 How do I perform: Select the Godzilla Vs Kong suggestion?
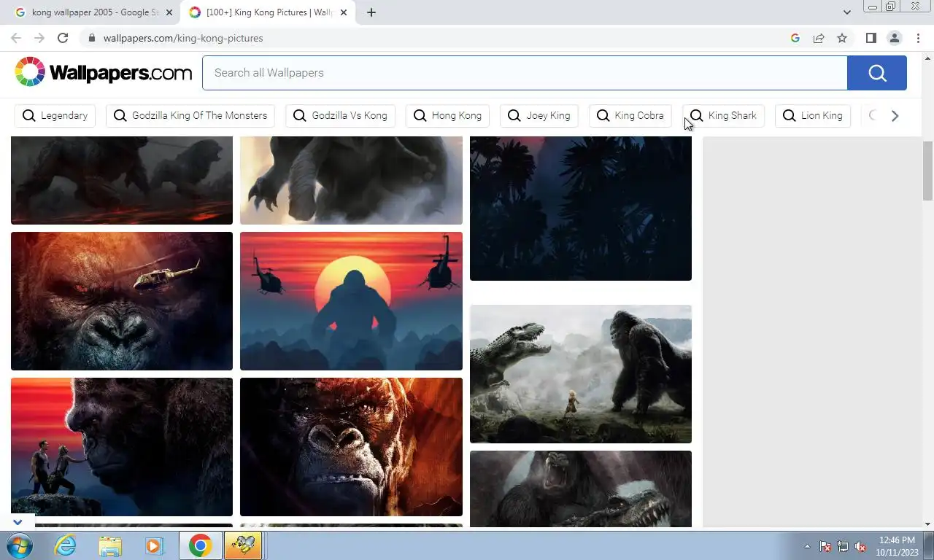[341, 115]
